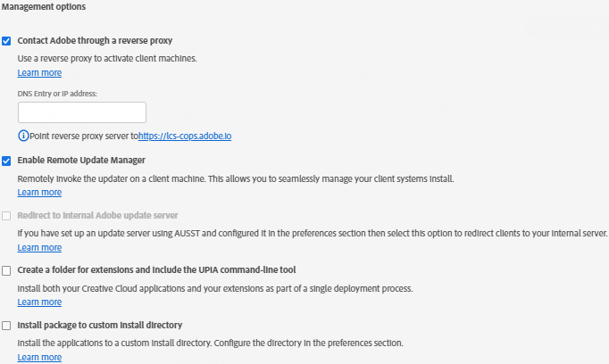Check Install package to custom install directory box
609x364 pixels.
[x=7, y=326]
